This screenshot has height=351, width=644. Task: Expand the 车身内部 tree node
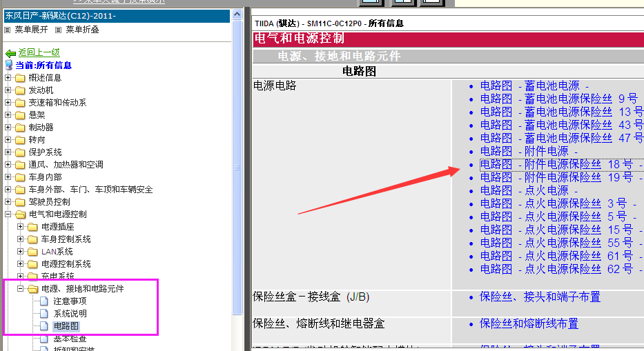8,177
